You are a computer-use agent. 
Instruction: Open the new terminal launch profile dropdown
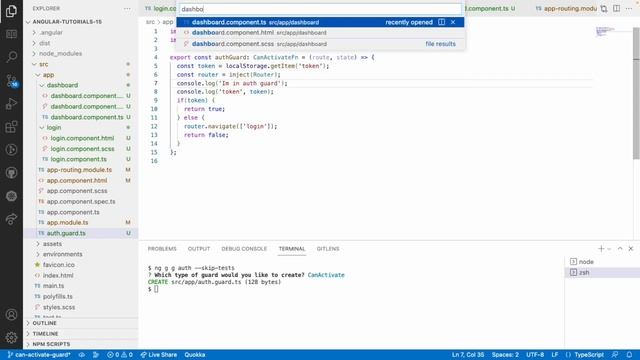click(609, 249)
